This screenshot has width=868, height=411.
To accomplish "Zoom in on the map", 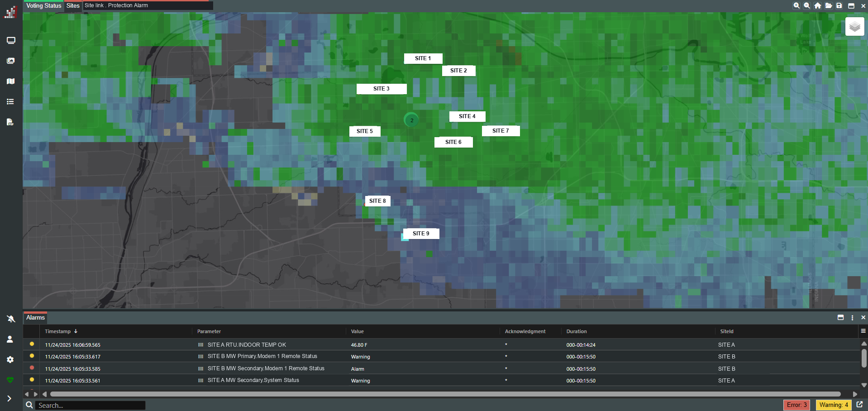I will coord(796,6).
